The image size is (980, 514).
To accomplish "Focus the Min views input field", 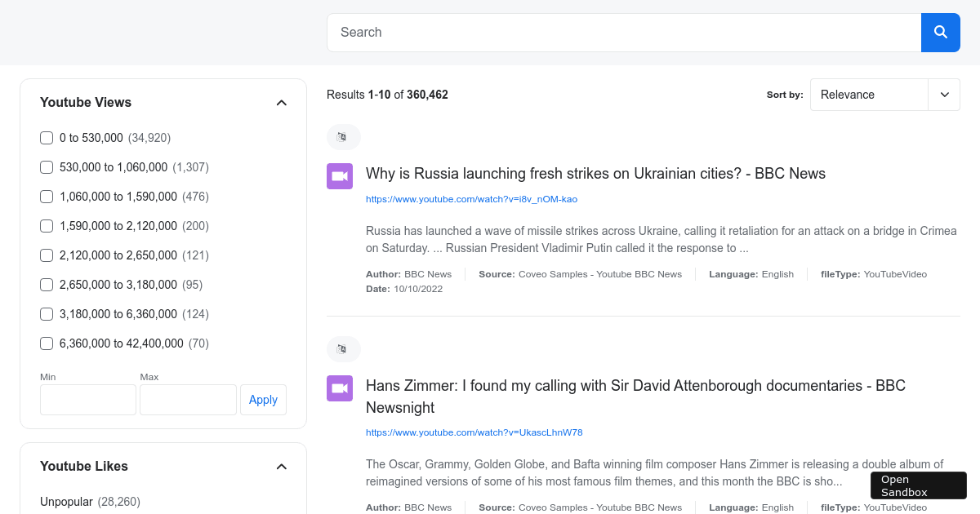I will [88, 400].
